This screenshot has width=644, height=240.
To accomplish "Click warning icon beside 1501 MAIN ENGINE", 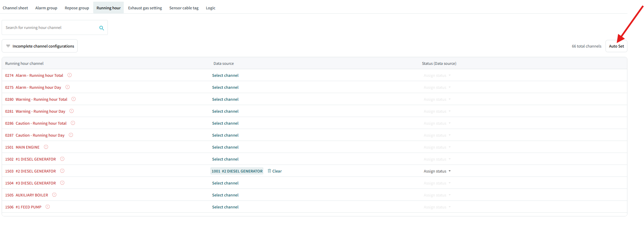I will [x=46, y=147].
